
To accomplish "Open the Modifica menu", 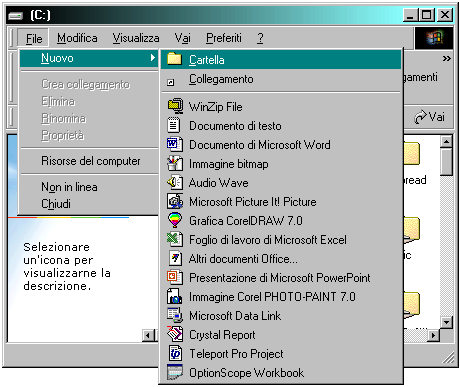I will [x=77, y=38].
